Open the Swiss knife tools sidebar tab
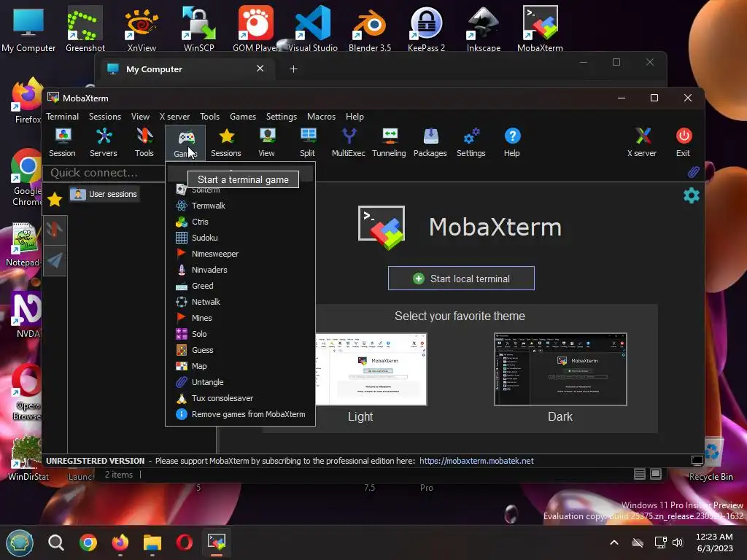 55,230
